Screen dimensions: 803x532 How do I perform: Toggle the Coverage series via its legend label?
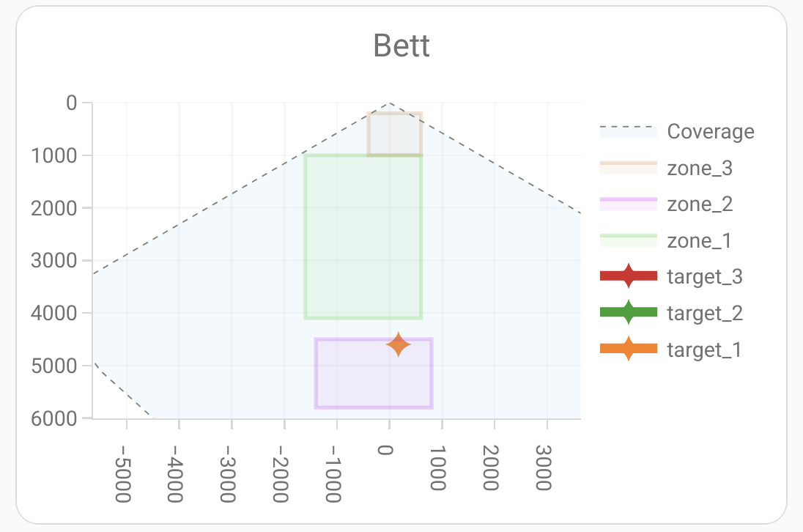tap(710, 132)
